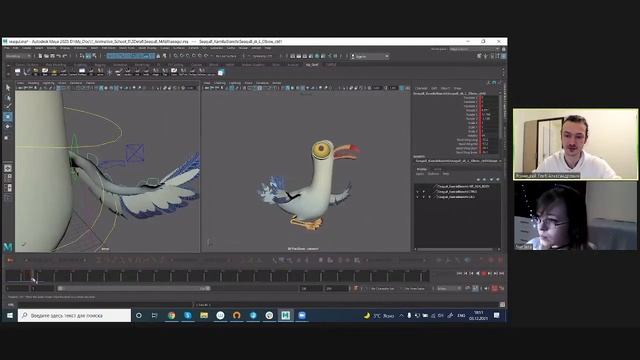Screen dimensions: 640x360
Task: Select the active shelf tab near Sign In
Action: tap(312, 64)
